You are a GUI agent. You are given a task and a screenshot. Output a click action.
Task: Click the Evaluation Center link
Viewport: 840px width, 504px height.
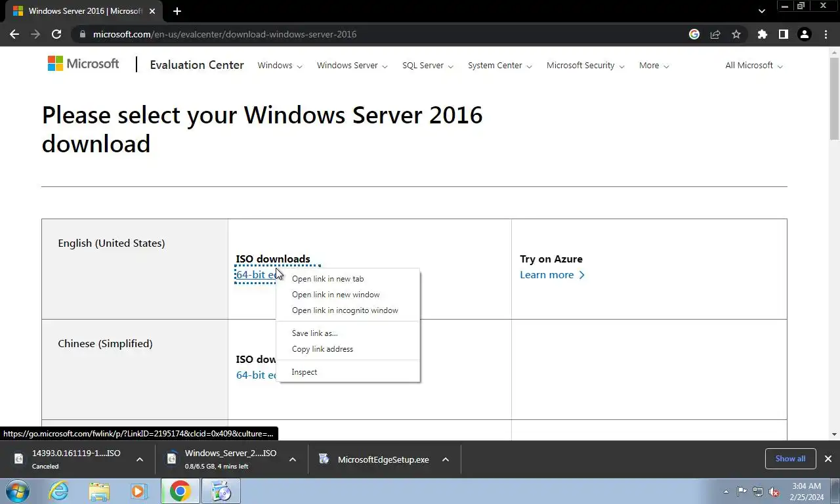click(x=197, y=65)
